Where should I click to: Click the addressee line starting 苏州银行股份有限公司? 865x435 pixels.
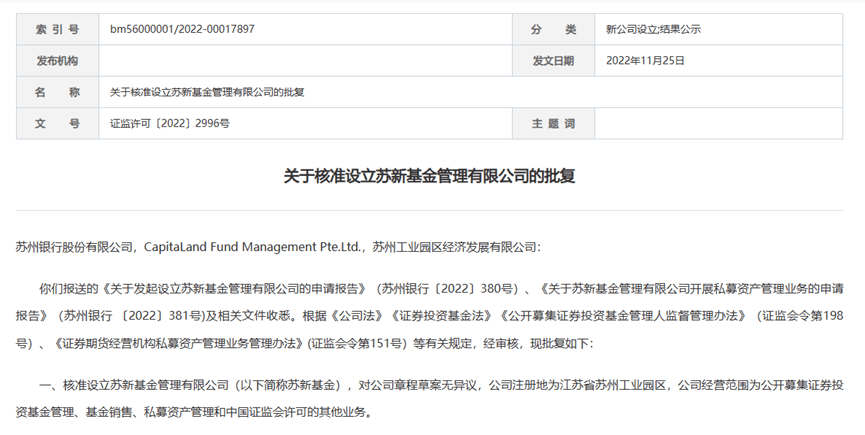coord(279,247)
